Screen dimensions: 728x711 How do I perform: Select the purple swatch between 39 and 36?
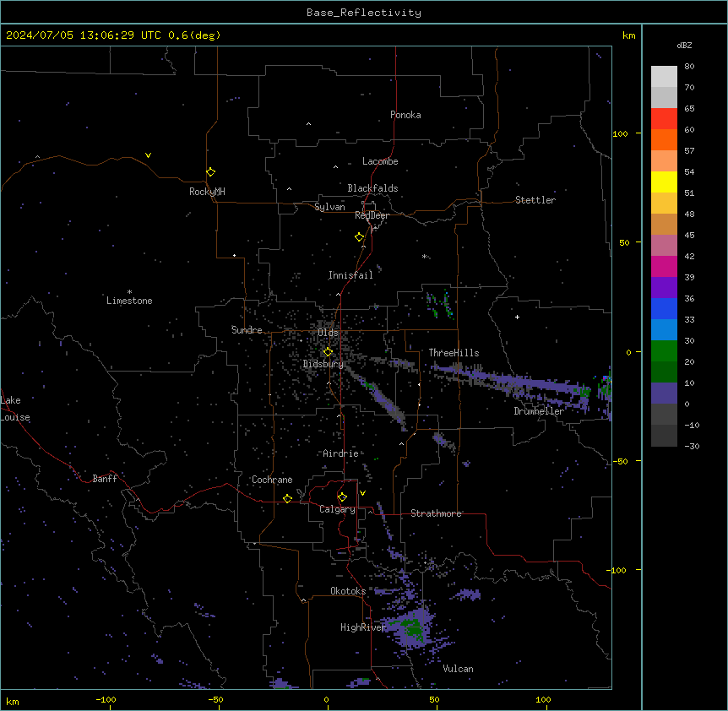tap(664, 288)
